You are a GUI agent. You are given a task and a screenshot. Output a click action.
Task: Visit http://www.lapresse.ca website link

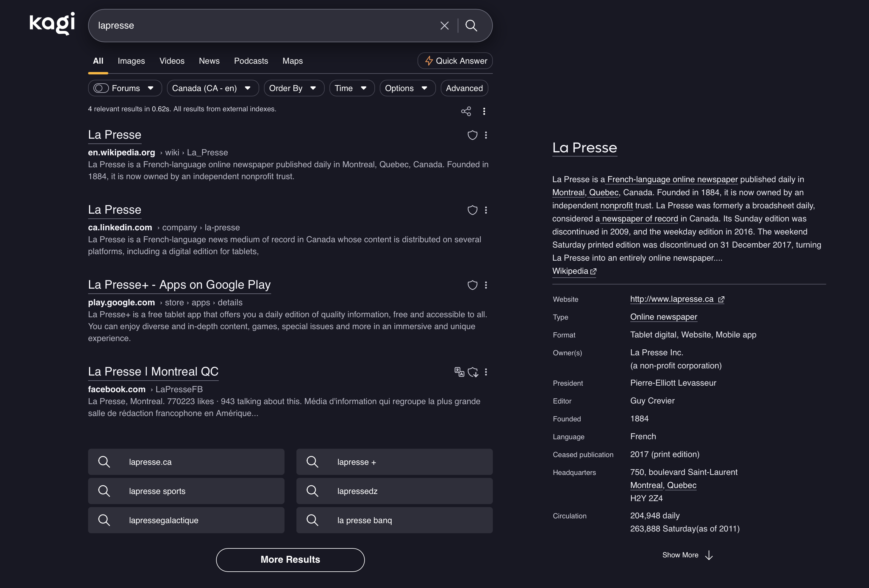(677, 299)
